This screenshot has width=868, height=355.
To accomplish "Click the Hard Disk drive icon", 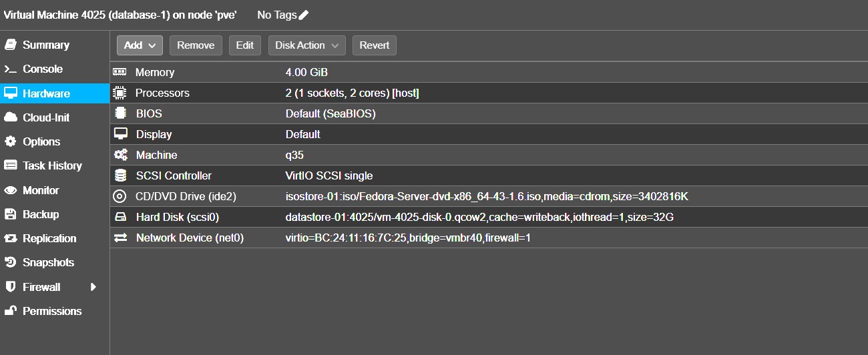I will pyautogui.click(x=120, y=217).
